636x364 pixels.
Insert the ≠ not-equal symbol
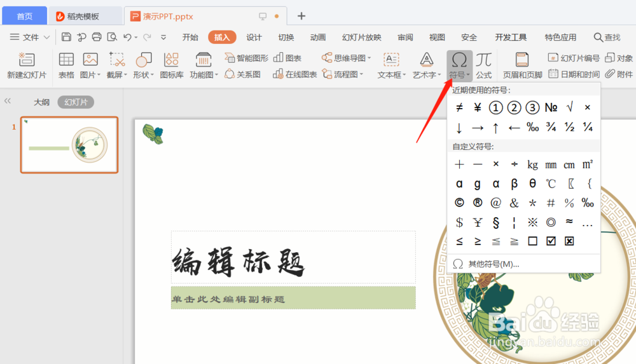click(x=459, y=107)
